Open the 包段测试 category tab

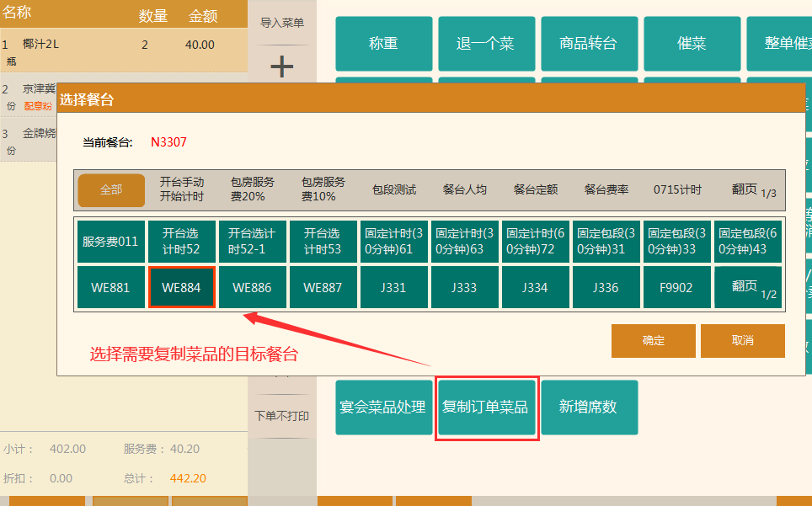click(394, 190)
